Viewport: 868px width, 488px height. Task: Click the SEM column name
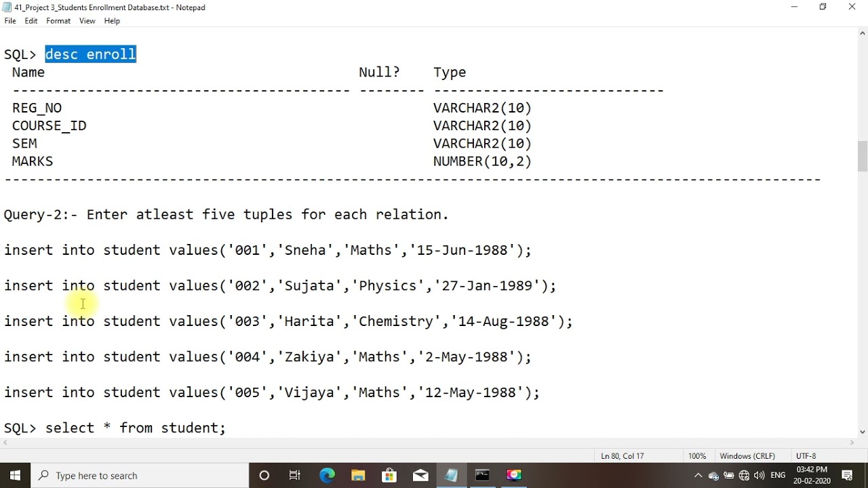click(24, 144)
